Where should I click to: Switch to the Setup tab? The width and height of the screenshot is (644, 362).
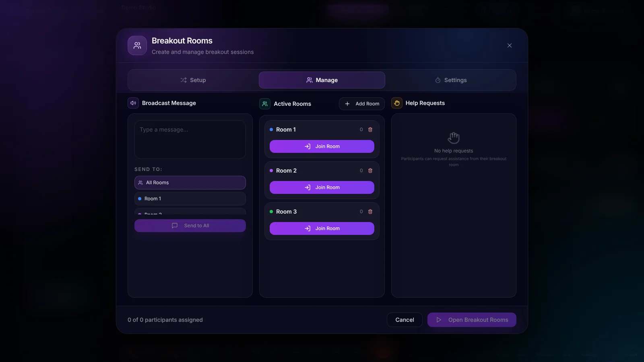pyautogui.click(x=193, y=80)
